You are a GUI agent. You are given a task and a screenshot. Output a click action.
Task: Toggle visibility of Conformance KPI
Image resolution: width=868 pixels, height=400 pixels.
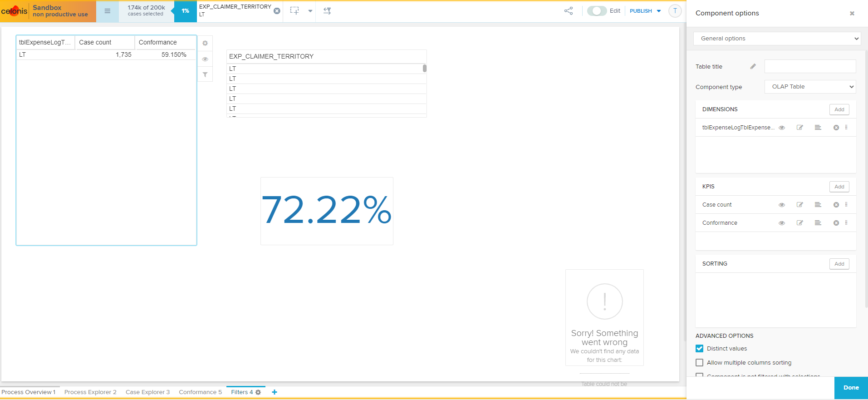(782, 223)
